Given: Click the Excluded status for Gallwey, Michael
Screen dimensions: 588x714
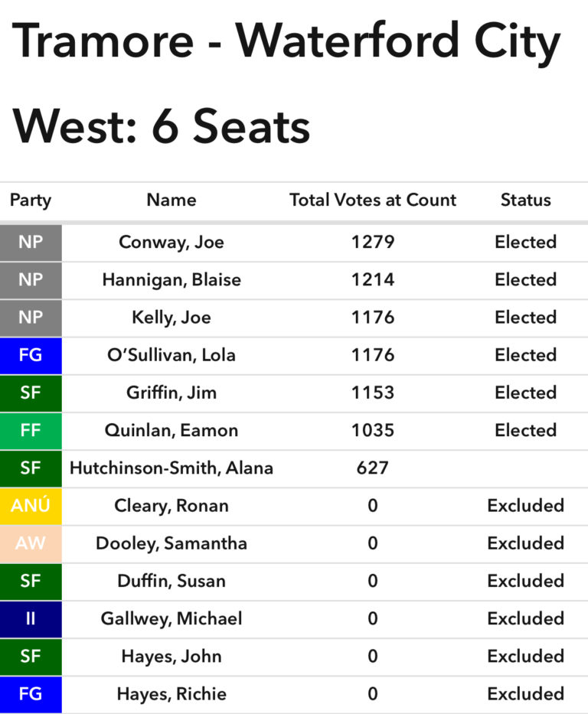Looking at the screenshot, I should point(525,619).
